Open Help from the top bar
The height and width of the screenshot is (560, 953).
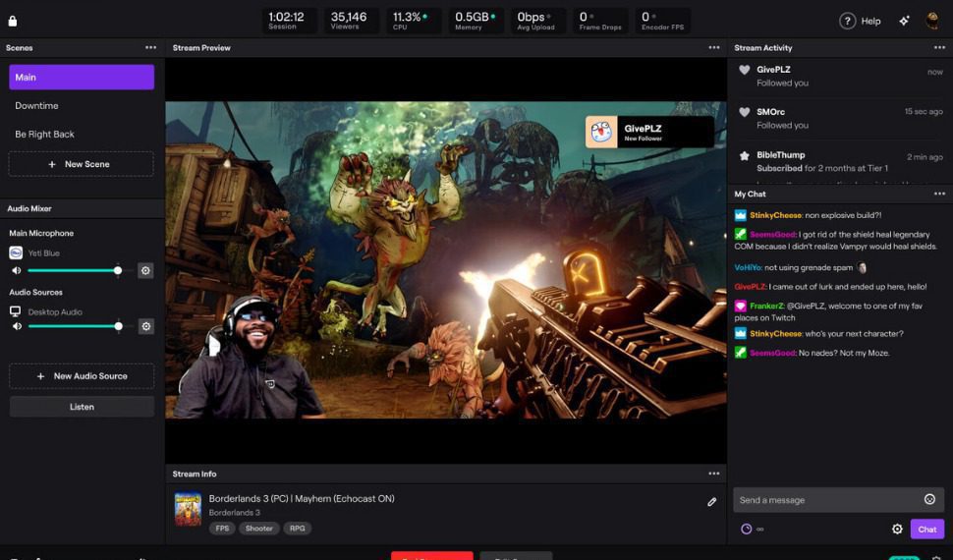[x=860, y=21]
